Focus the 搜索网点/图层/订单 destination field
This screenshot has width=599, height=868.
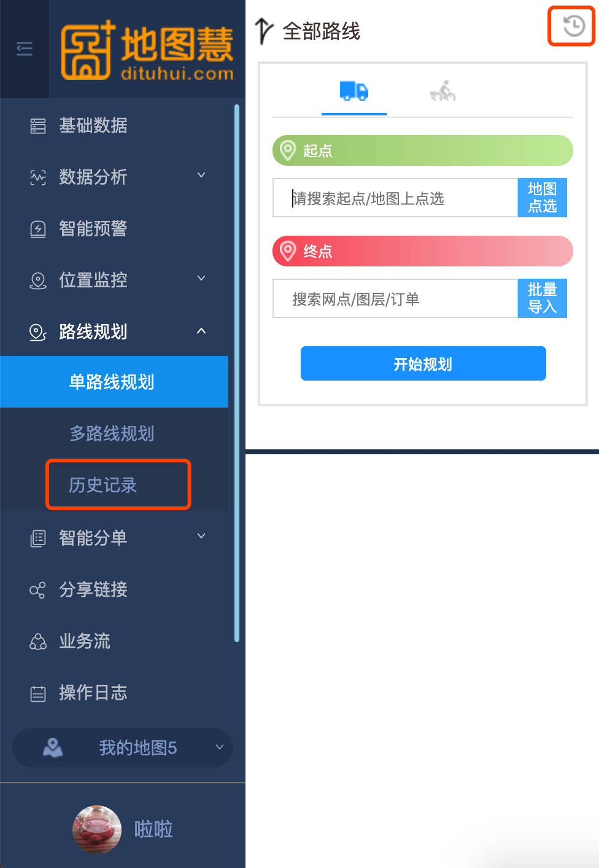[395, 298]
